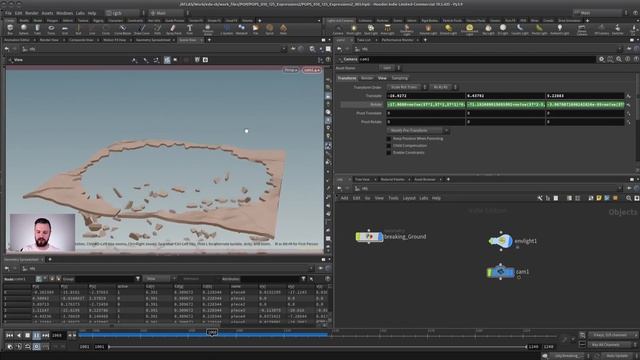Create a Point Light from the shelf
Screen dimensions: 640x360
pyautogui.click(x=353, y=29)
